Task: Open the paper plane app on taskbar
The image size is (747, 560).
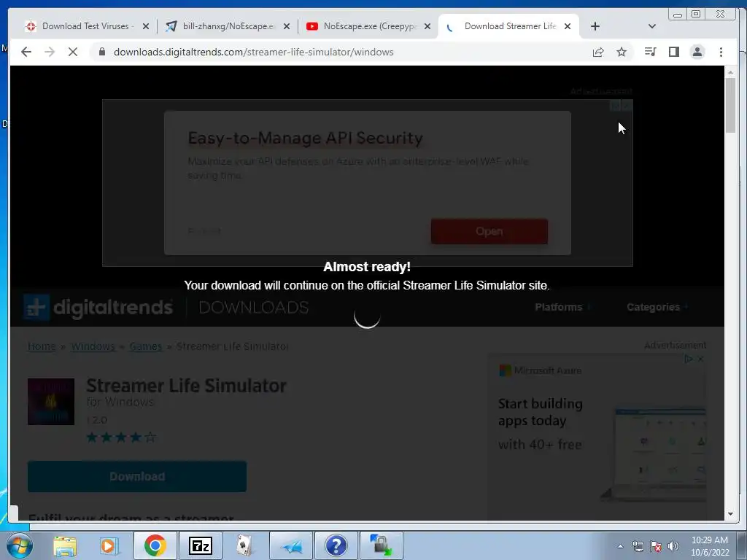Action: [x=291, y=545]
